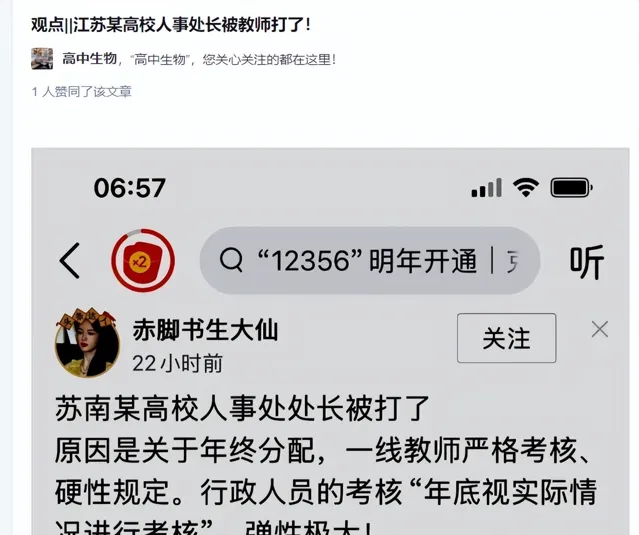This screenshot has width=639, height=535.
Task: Click the 高中生物 author avatar
Action: (x=42, y=59)
